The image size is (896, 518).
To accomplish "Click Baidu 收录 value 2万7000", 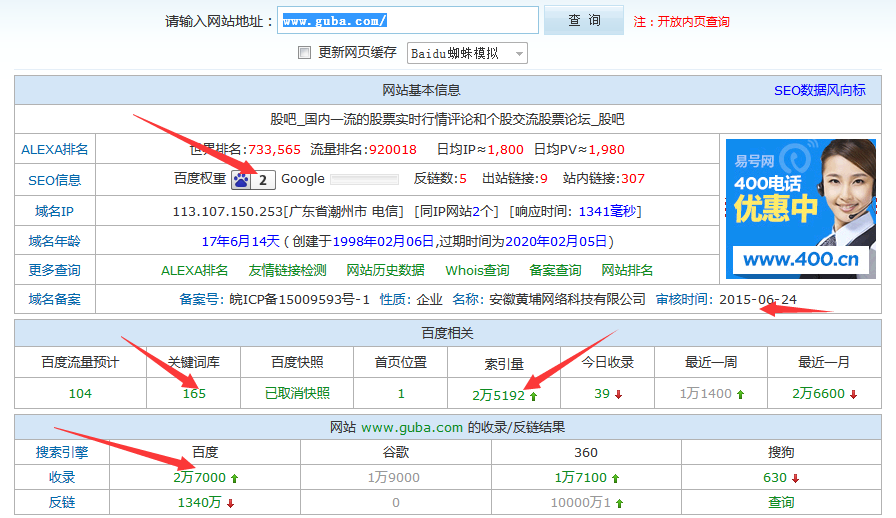I will tap(199, 477).
